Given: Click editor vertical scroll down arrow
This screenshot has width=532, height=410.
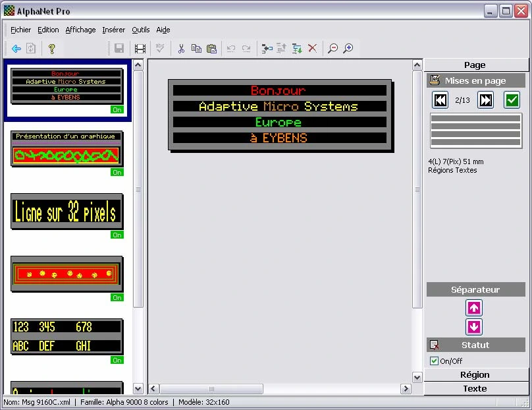Looking at the screenshot, I should 417,377.
